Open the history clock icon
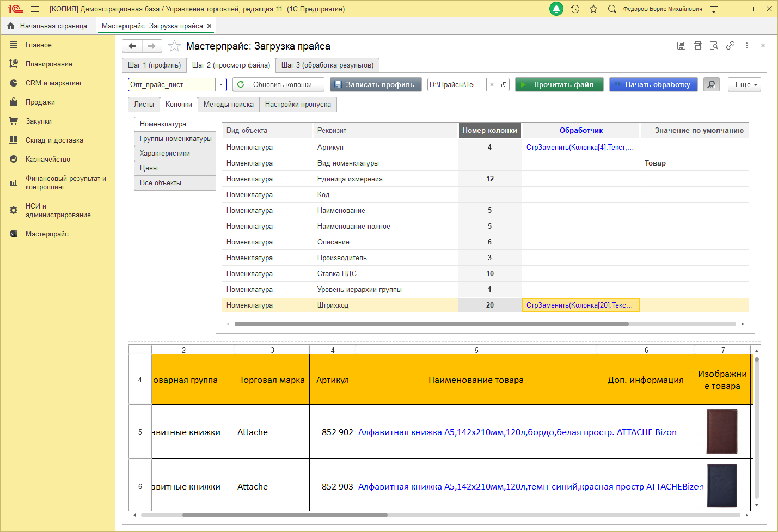 [x=575, y=9]
